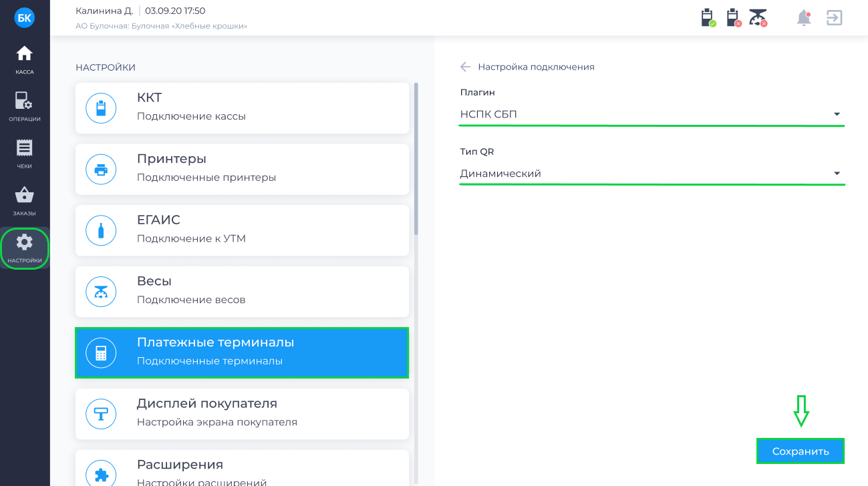Open ЕГАИС settings item

[x=242, y=230]
